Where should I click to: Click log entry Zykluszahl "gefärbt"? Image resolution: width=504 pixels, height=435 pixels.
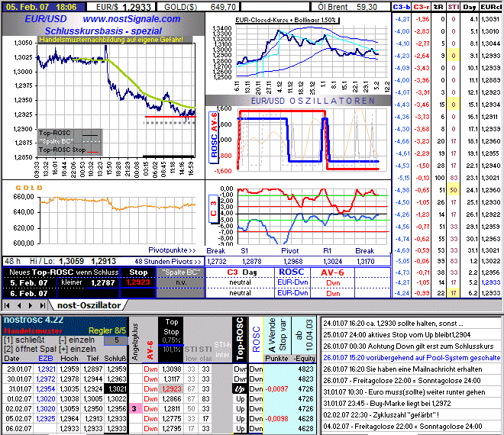tap(381, 414)
